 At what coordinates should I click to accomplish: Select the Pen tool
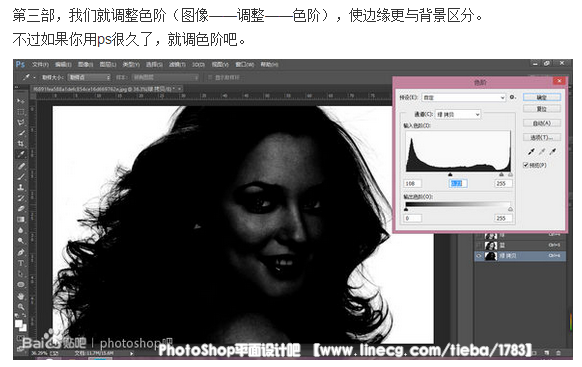pos(21,253)
